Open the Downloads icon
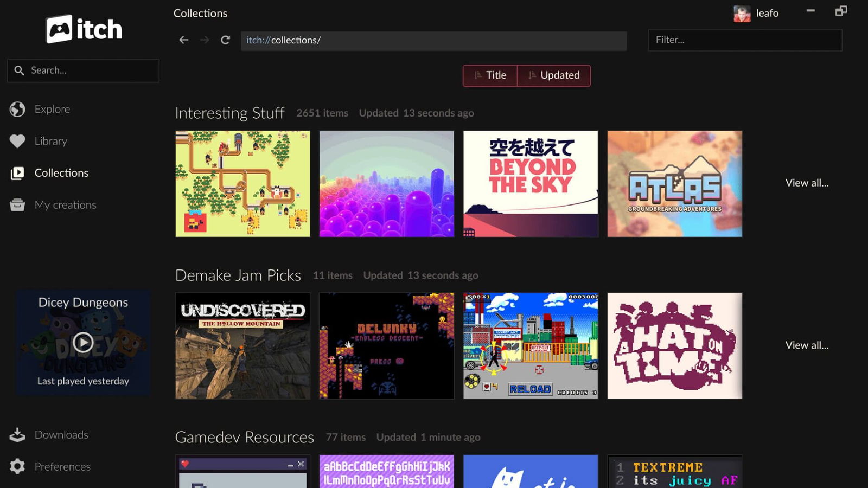The image size is (868, 488). point(18,434)
